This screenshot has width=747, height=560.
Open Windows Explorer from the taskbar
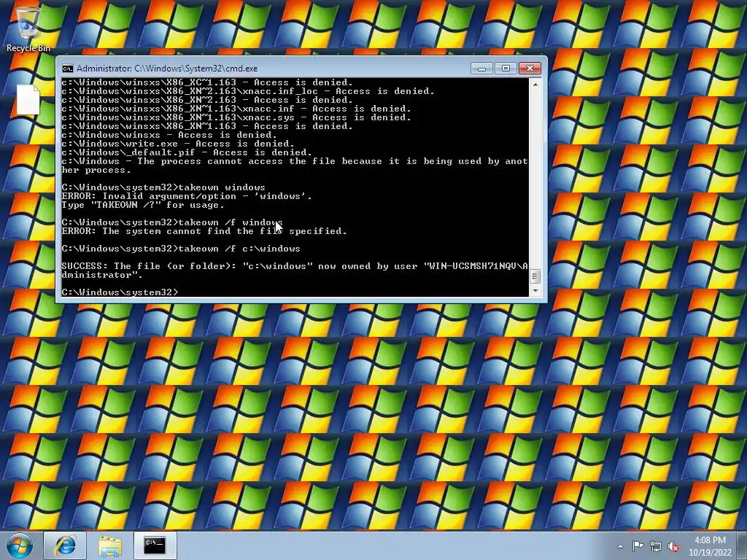click(x=110, y=545)
